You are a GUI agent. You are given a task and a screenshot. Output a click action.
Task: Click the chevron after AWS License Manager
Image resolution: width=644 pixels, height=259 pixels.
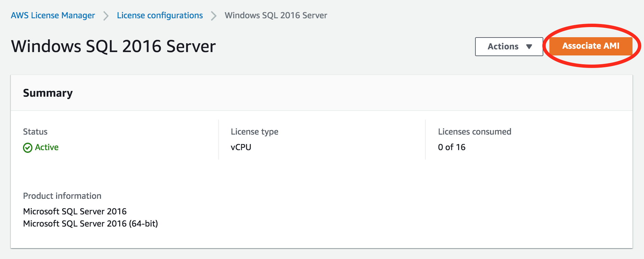click(x=106, y=16)
